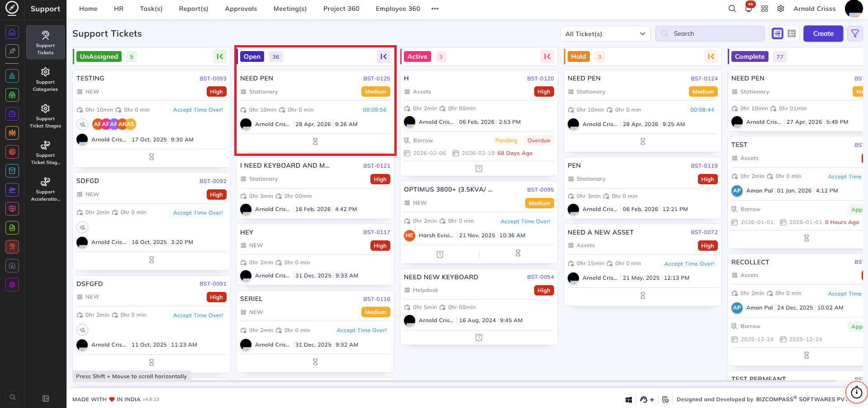This screenshot has width=868, height=408.
Task: Open the Task(s) menu
Action: pyautogui.click(x=151, y=9)
